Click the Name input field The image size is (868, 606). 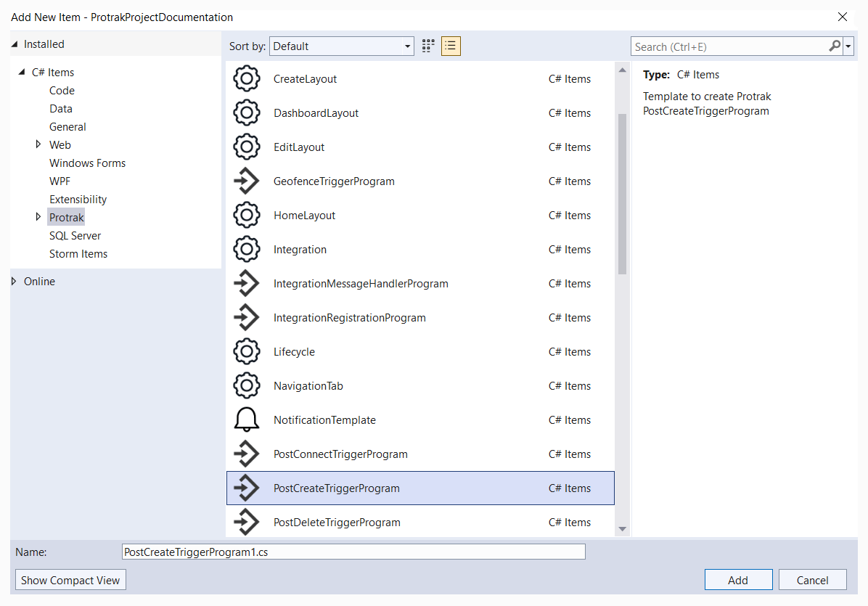click(353, 552)
